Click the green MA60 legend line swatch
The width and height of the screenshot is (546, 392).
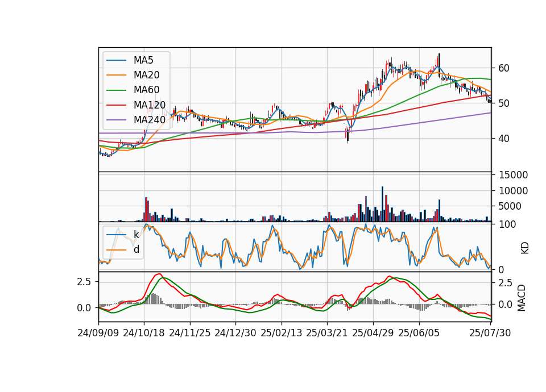click(116, 90)
